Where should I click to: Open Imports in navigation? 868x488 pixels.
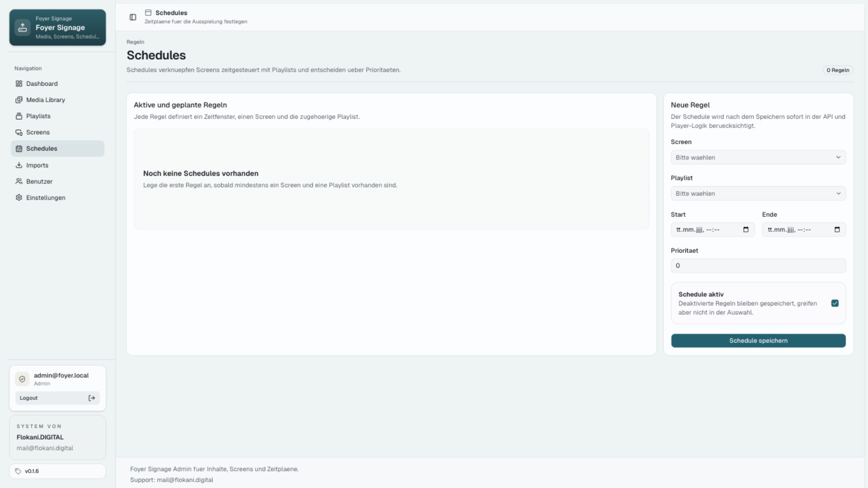(57, 165)
